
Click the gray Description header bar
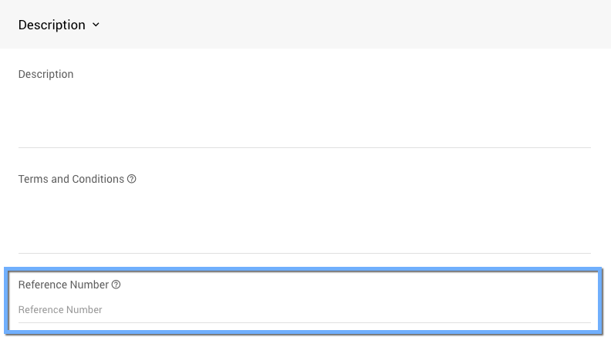point(347,25)
